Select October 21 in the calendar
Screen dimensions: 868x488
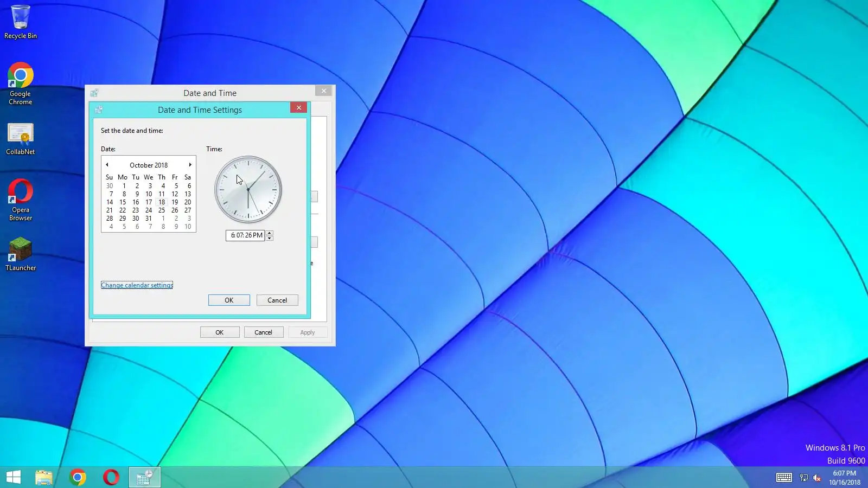[110, 210]
